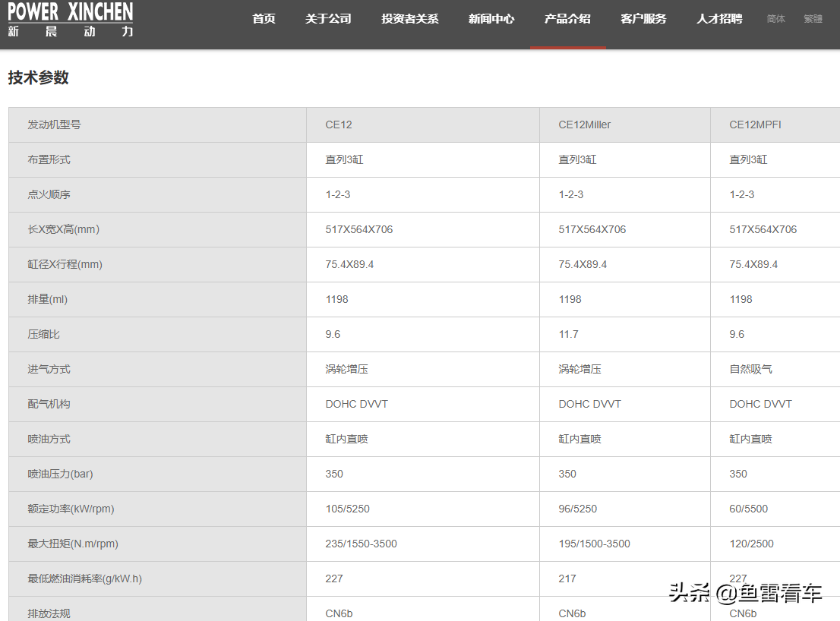Select the 最低燃油消耗率(g/kW.h) row label
Screen dimensions: 840x621
[84, 578]
